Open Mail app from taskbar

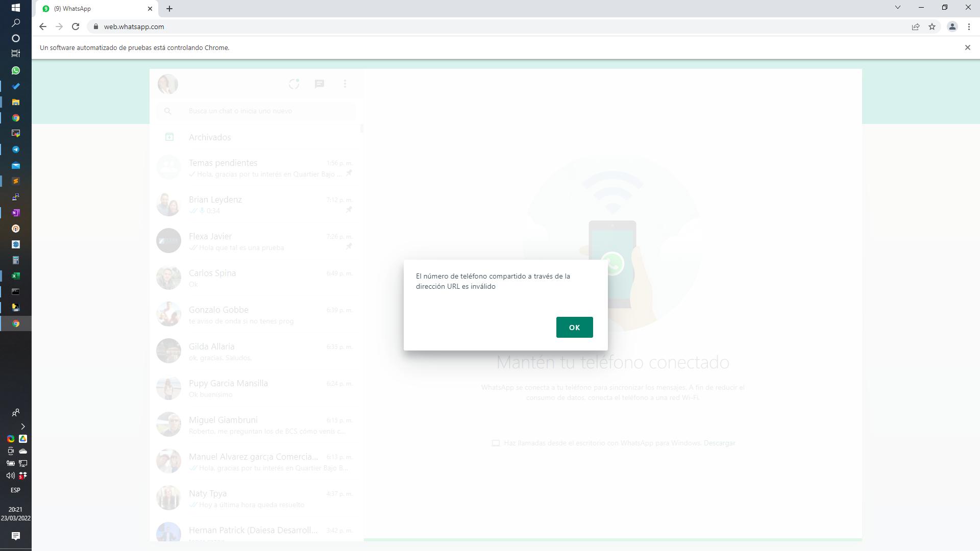16,165
